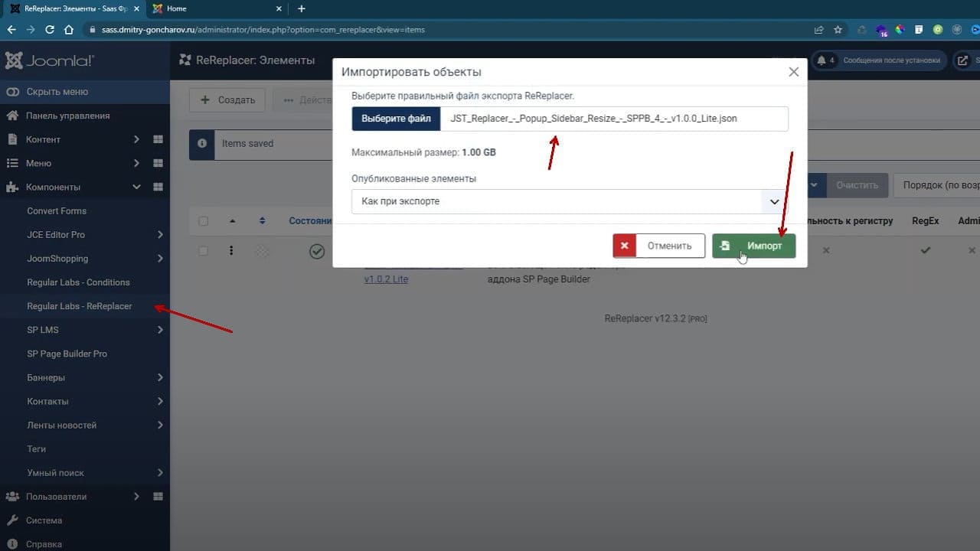The image size is (980, 551).
Task: Click the Создать button
Action: point(227,100)
